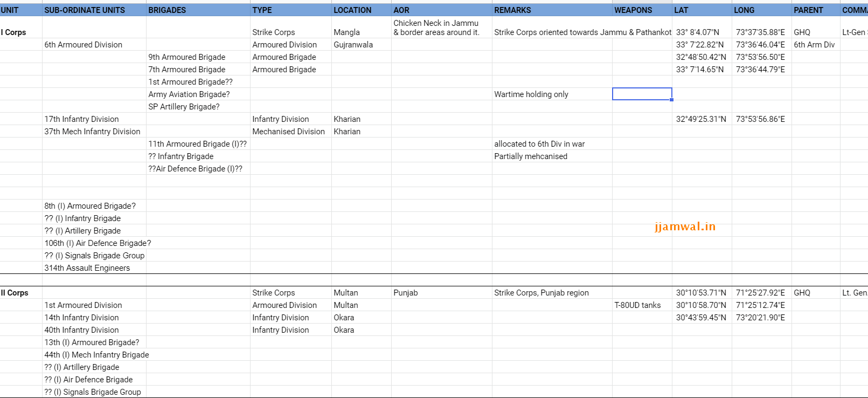Click the I Corps cell
The image size is (868, 398).
pyautogui.click(x=21, y=28)
